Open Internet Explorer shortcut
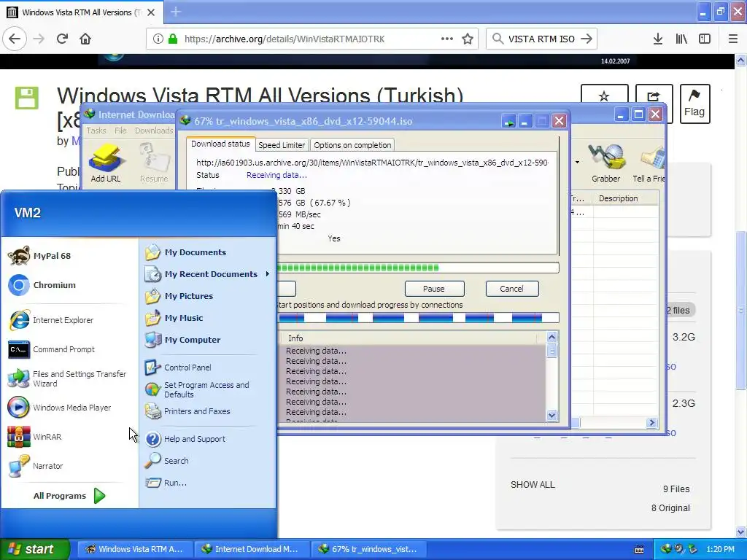 click(x=51, y=320)
